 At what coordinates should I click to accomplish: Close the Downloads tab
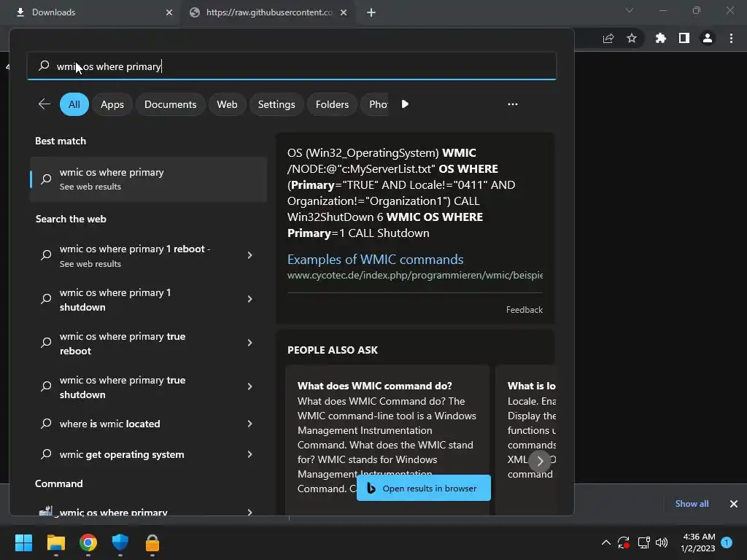tap(169, 12)
